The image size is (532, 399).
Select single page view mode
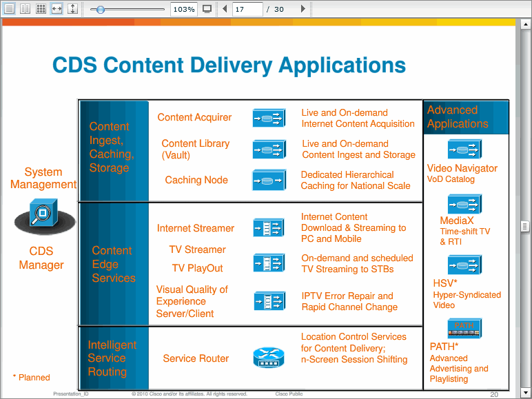pyautogui.click(x=9, y=9)
